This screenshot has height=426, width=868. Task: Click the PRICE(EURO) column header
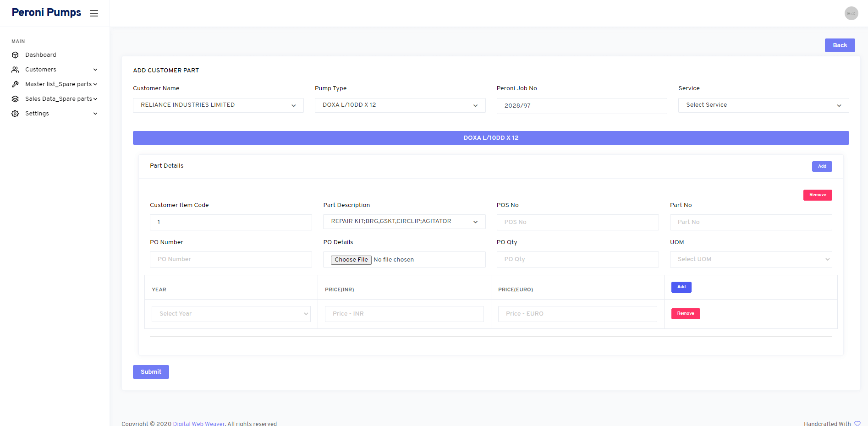(516, 289)
